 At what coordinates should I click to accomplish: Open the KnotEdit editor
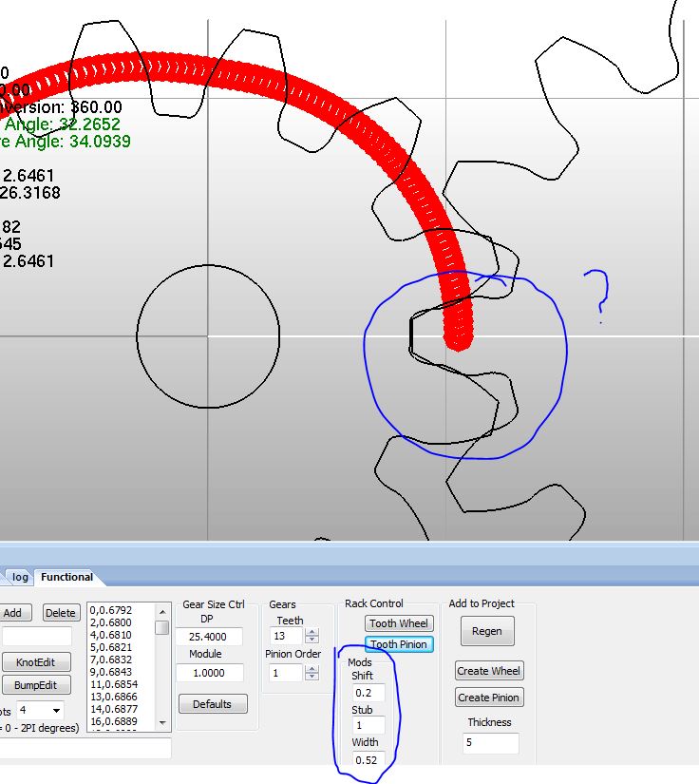click(x=36, y=662)
